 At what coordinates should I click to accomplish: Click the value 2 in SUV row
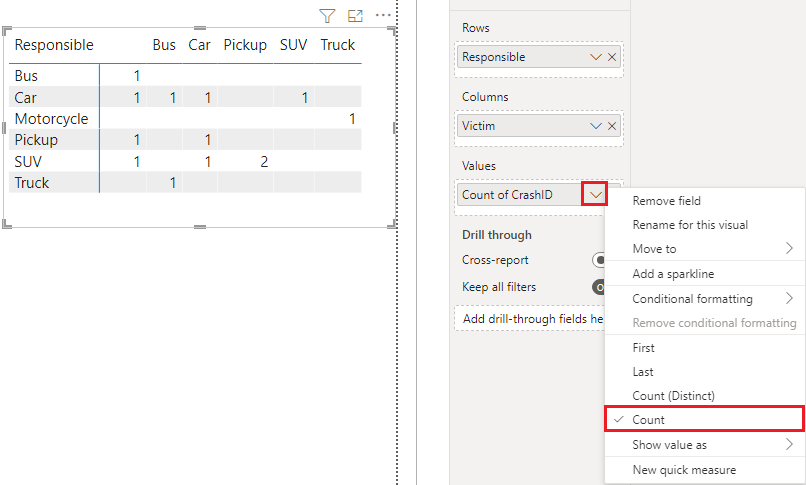(264, 161)
